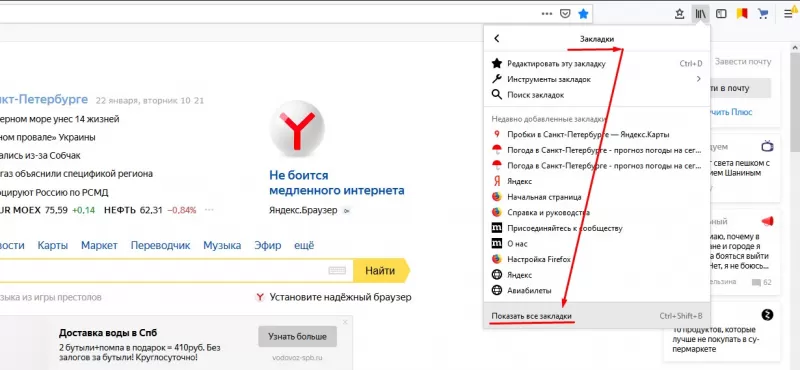Click the Не боится медленного интернета link
The image size is (800, 370).
point(337,183)
